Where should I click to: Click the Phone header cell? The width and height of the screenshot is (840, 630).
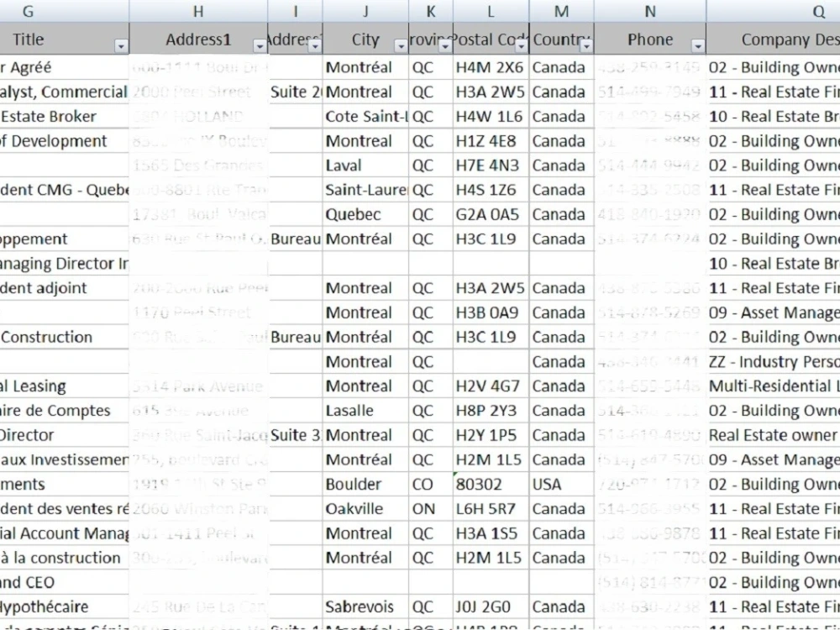(x=650, y=39)
